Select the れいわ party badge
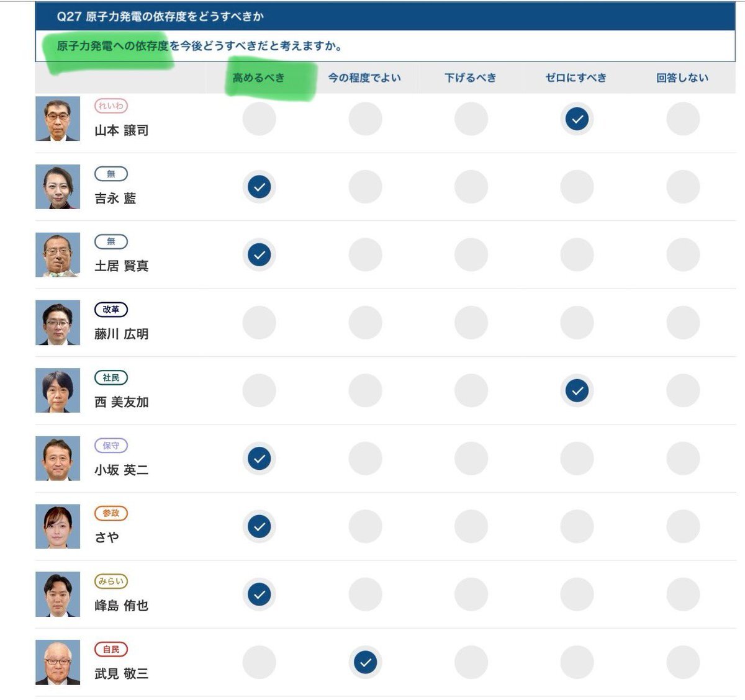 point(111,106)
